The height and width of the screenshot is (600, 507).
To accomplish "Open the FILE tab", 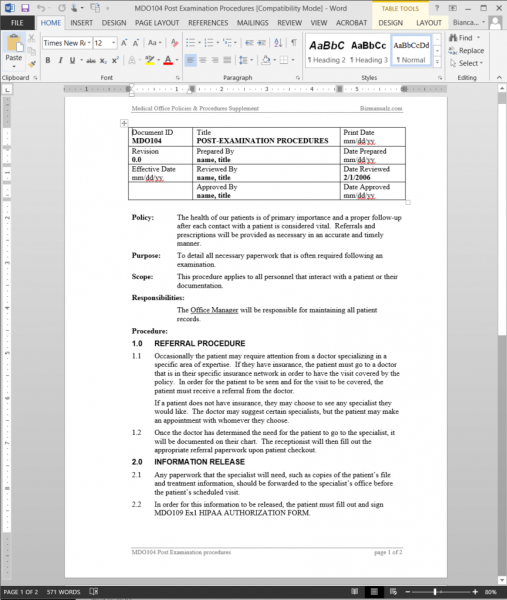I will click(x=17, y=23).
